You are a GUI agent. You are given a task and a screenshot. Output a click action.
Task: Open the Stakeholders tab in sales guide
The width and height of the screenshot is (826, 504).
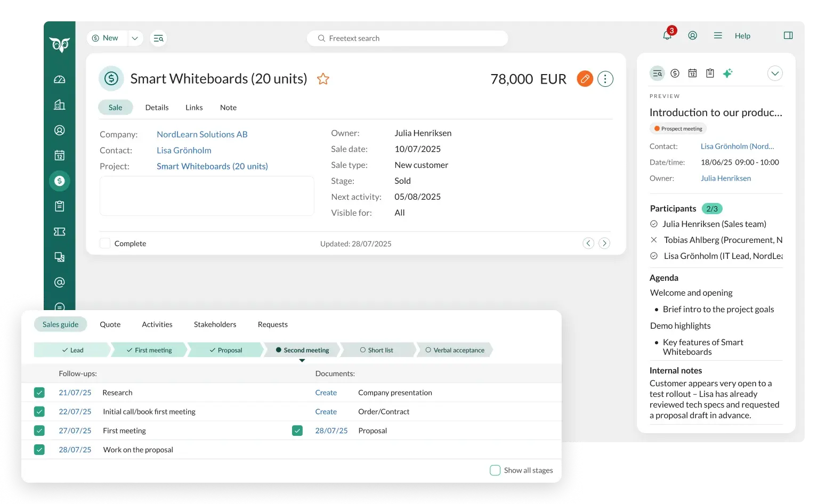click(x=215, y=324)
